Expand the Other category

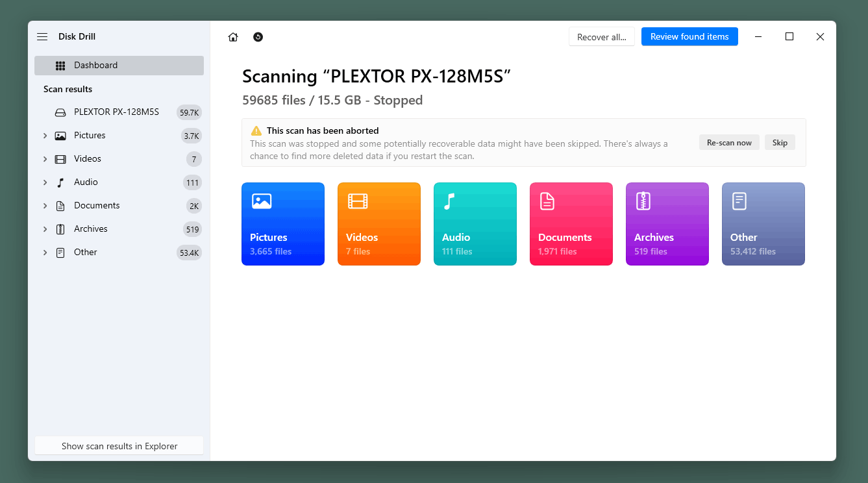(45, 253)
